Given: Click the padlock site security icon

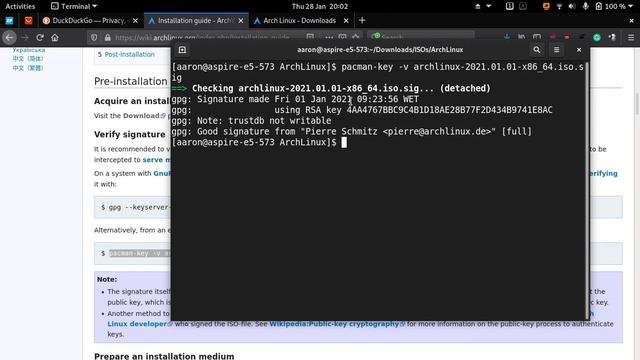Looking at the screenshot, I should pos(107,38).
